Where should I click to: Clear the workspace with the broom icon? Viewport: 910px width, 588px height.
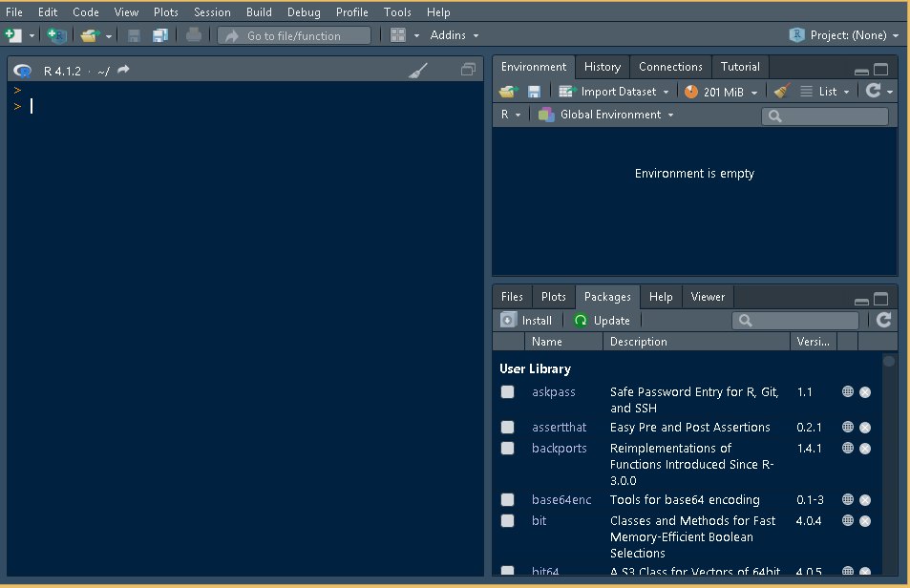click(x=779, y=91)
